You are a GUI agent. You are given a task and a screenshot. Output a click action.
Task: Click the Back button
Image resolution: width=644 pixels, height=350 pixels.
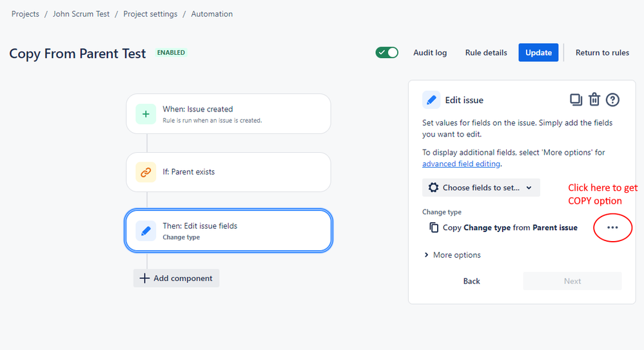pos(471,281)
